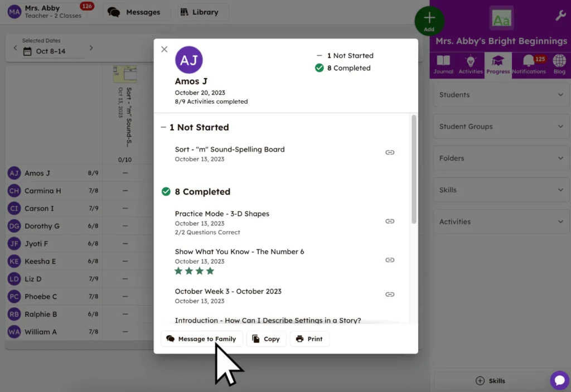Click the 0/10 column total

click(x=125, y=159)
